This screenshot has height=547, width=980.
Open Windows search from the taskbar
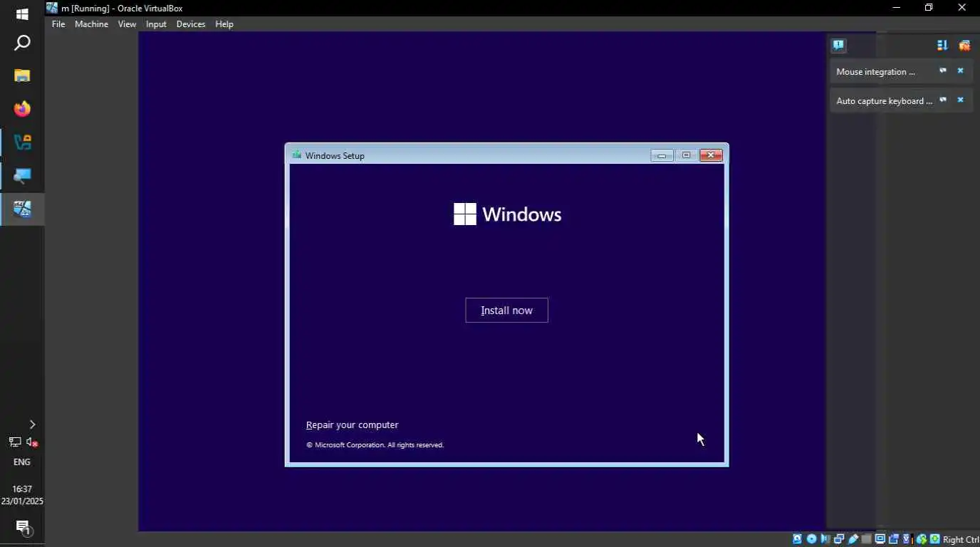point(22,43)
